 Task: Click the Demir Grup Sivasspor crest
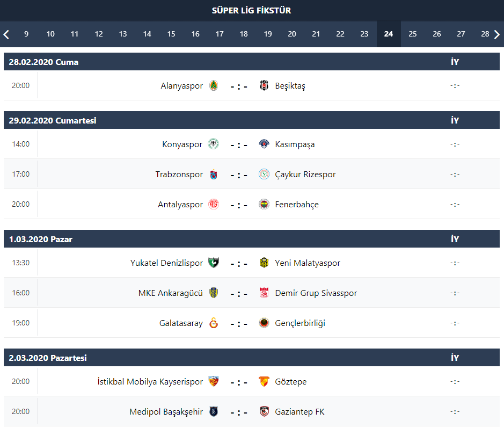[264, 293]
